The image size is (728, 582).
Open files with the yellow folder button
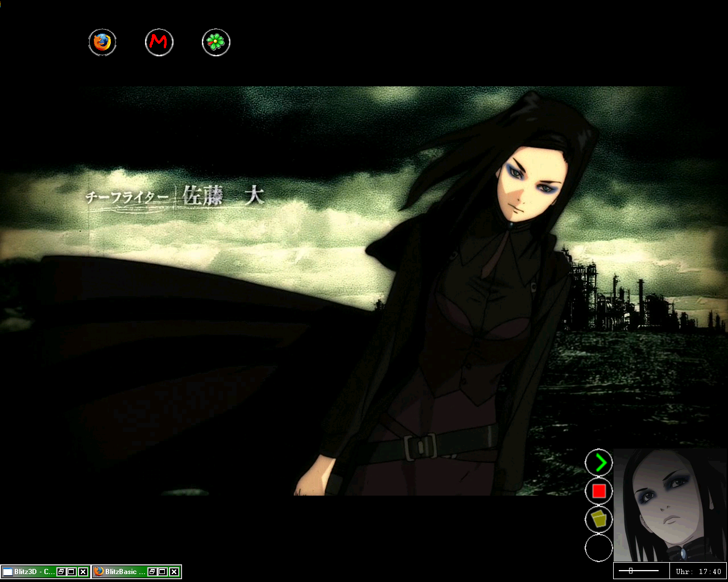[599, 519]
